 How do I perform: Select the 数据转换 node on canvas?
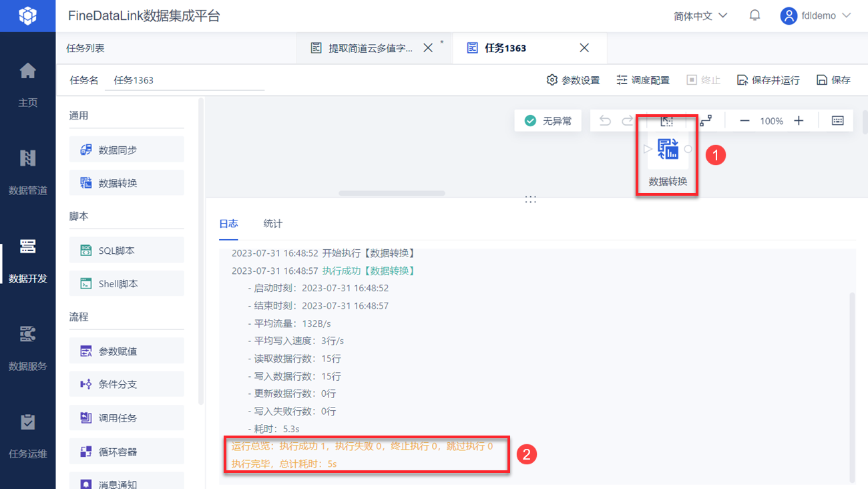(668, 149)
